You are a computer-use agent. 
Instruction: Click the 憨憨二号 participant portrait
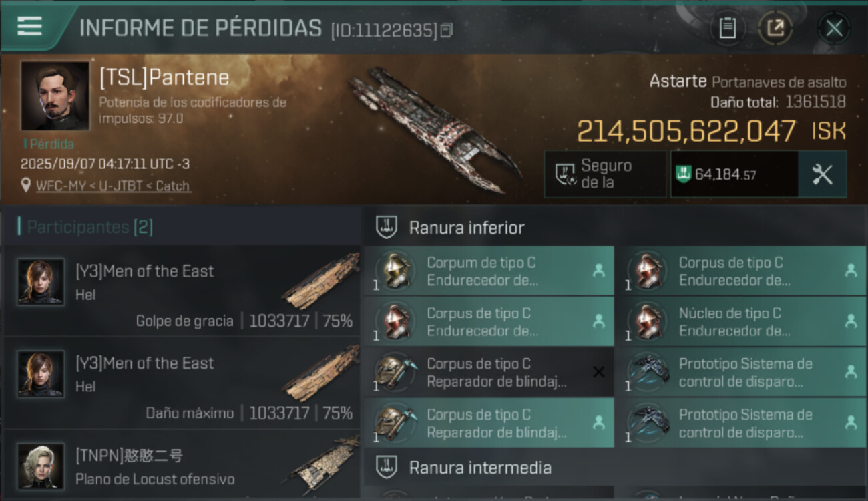[x=41, y=466]
